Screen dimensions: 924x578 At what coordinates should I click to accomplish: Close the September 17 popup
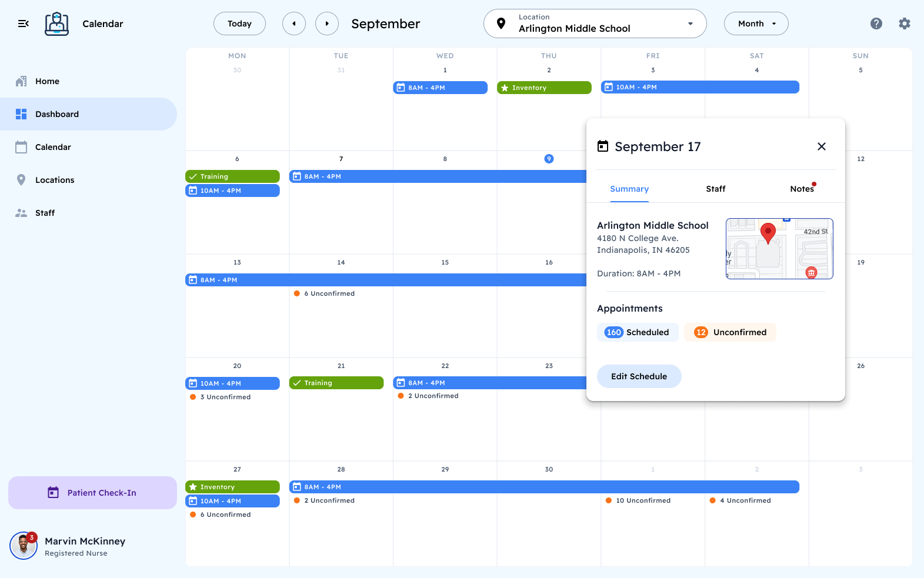coord(821,146)
